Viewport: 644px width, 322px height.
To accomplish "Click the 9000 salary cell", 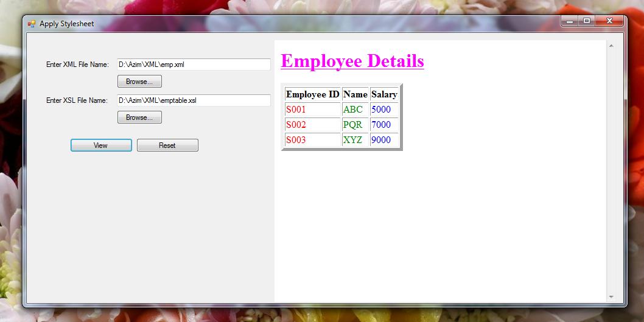I will pos(385,140).
